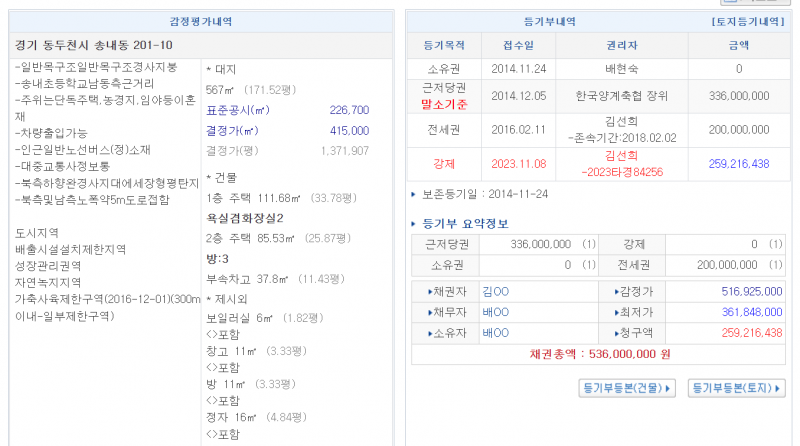This screenshot has height=446, width=800.
Task: Click the arrow beside 채무자 label
Action: [x=428, y=312]
